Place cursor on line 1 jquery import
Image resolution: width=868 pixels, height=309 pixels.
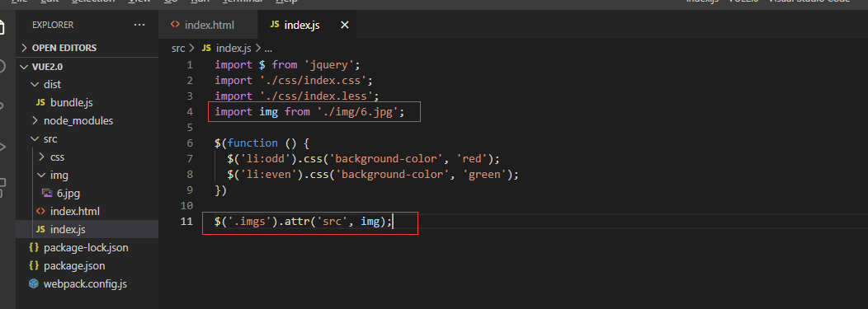pyautogui.click(x=288, y=64)
